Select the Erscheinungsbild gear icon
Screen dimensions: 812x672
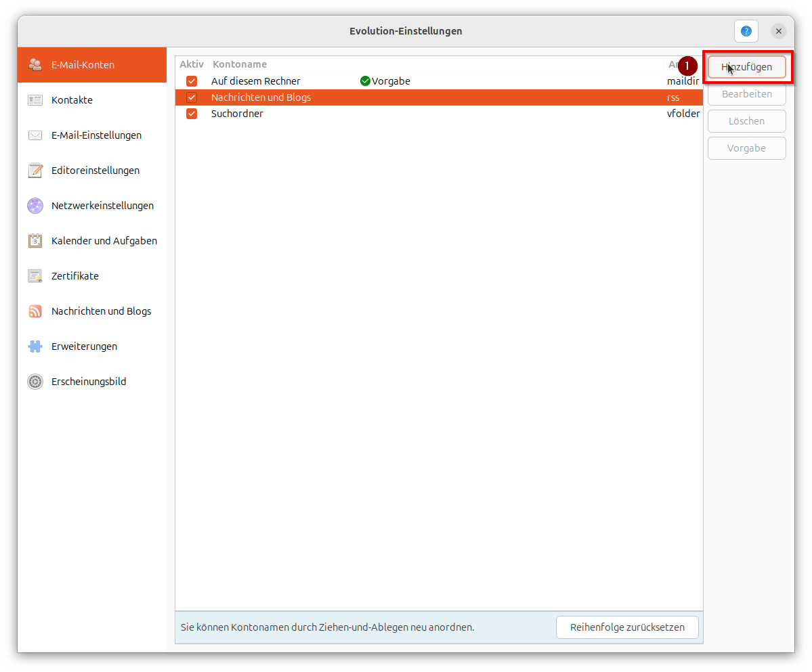35,381
